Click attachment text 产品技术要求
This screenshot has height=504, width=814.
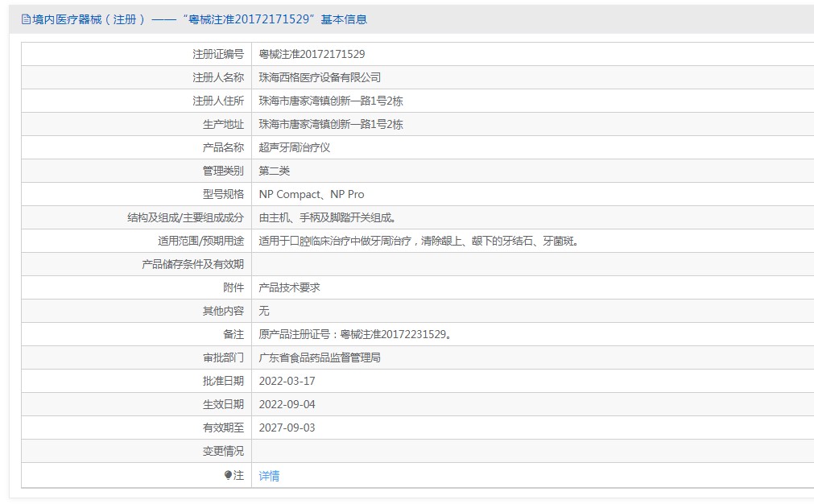[290, 287]
